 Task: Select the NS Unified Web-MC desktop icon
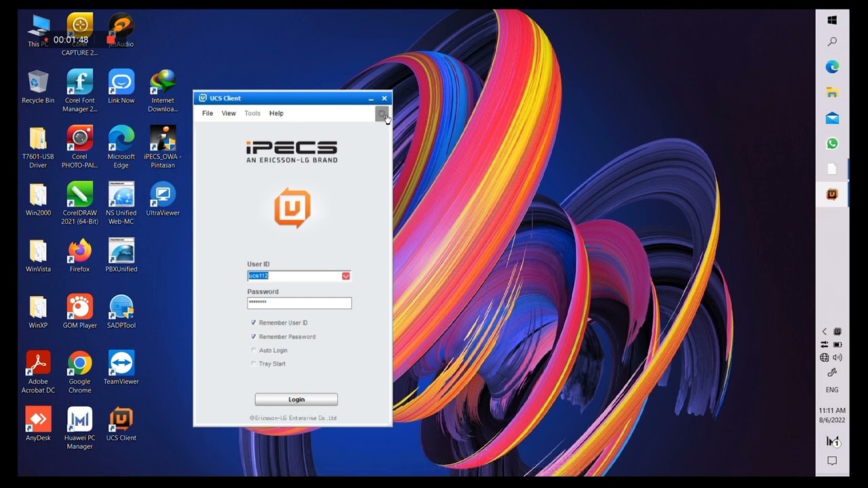[x=121, y=203]
